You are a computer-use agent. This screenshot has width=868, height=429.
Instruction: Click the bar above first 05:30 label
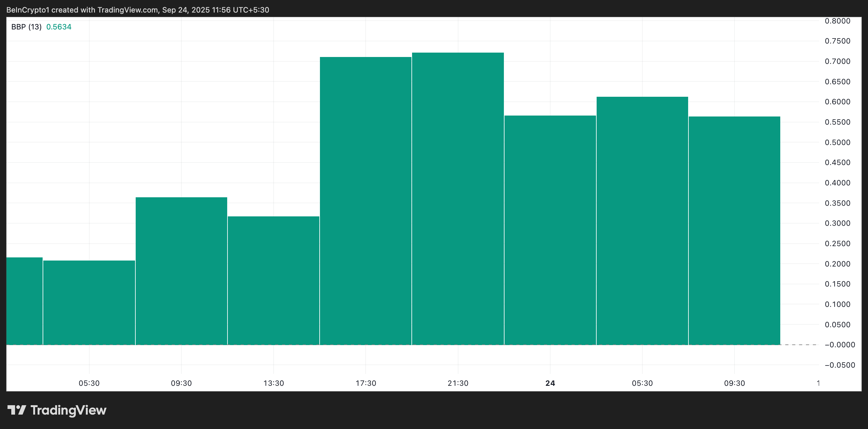(89, 302)
